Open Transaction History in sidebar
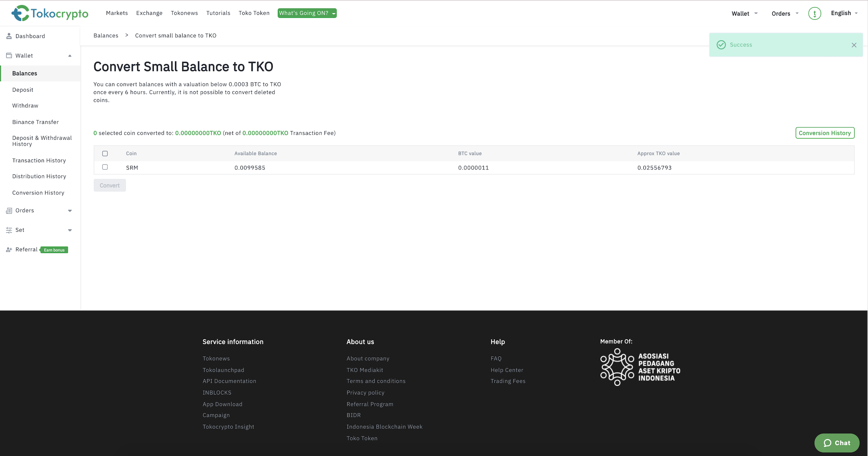Viewport: 868px width, 456px height. coord(39,161)
